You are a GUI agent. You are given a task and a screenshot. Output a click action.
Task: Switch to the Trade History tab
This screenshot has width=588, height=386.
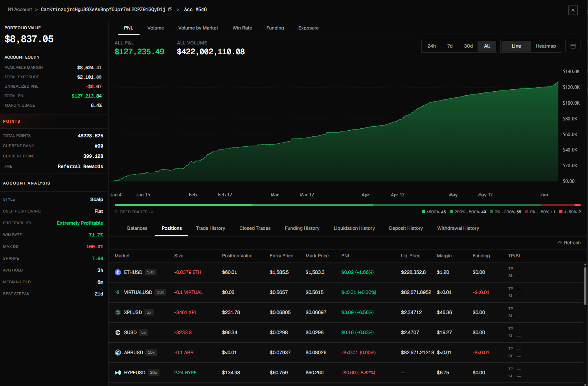[x=211, y=228]
